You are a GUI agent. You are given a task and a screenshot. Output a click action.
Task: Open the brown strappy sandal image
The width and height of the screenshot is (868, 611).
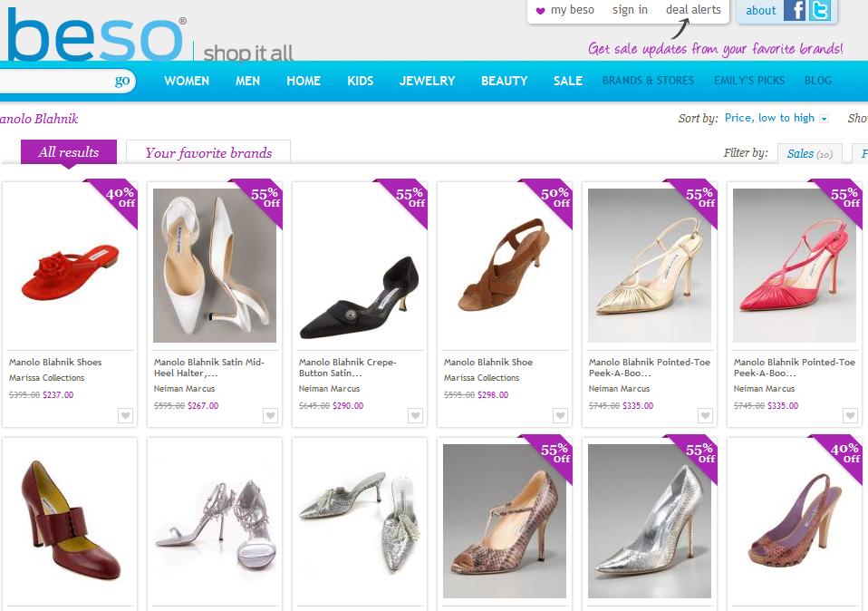click(505, 265)
